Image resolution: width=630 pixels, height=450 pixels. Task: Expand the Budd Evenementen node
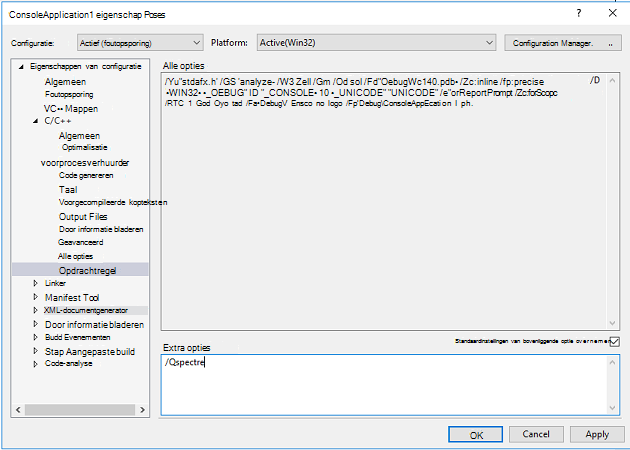pos(36,337)
